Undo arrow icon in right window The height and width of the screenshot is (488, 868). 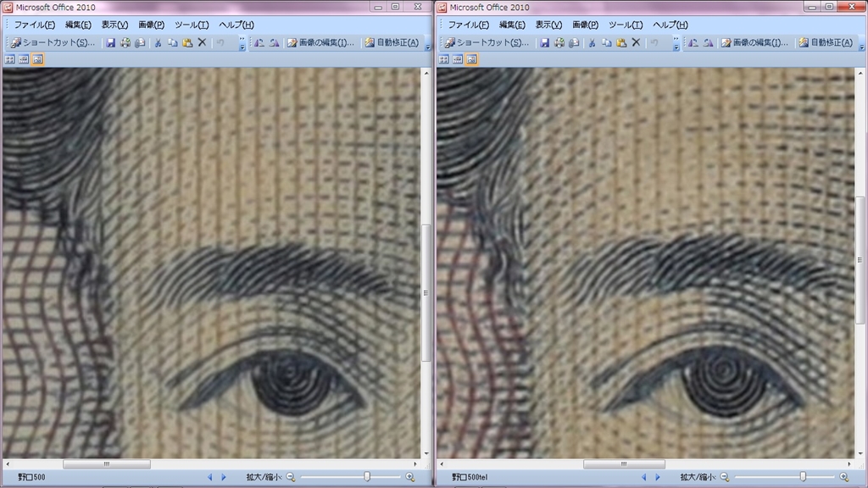click(654, 42)
